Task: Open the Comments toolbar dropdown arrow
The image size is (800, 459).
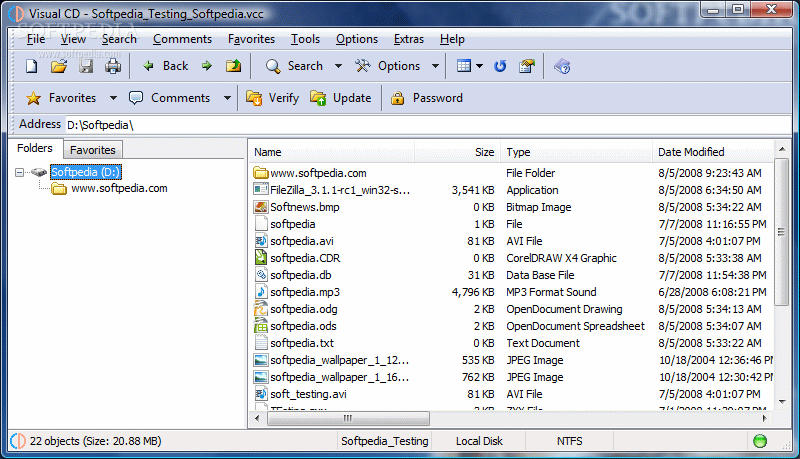Action: click(x=228, y=98)
